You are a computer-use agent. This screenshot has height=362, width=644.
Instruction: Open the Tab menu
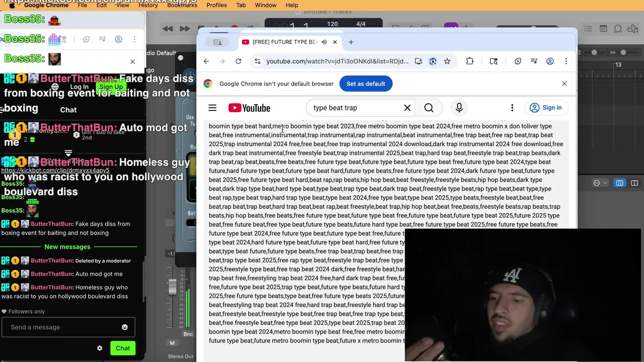click(x=241, y=5)
